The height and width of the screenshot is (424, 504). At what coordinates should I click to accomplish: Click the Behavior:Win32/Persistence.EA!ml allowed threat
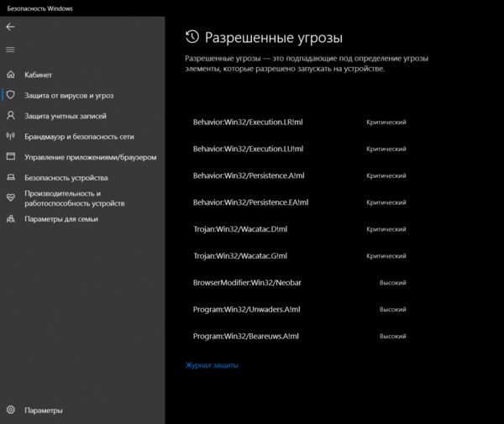(x=250, y=202)
